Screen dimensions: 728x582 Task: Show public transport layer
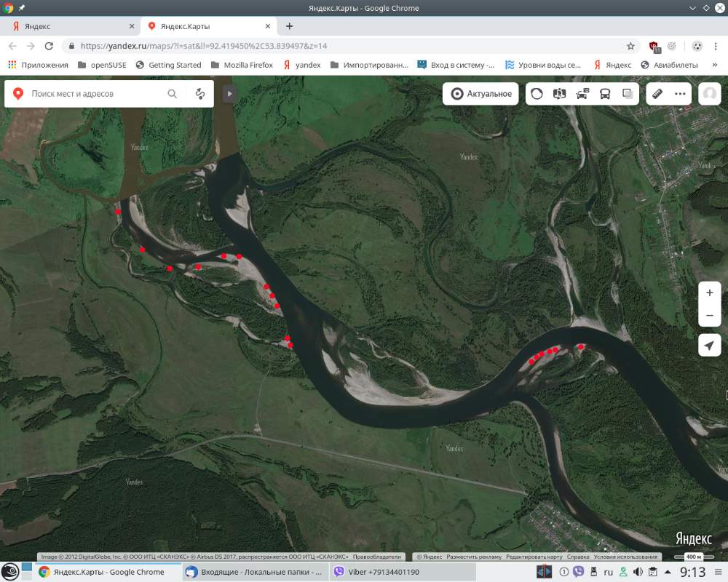point(605,94)
